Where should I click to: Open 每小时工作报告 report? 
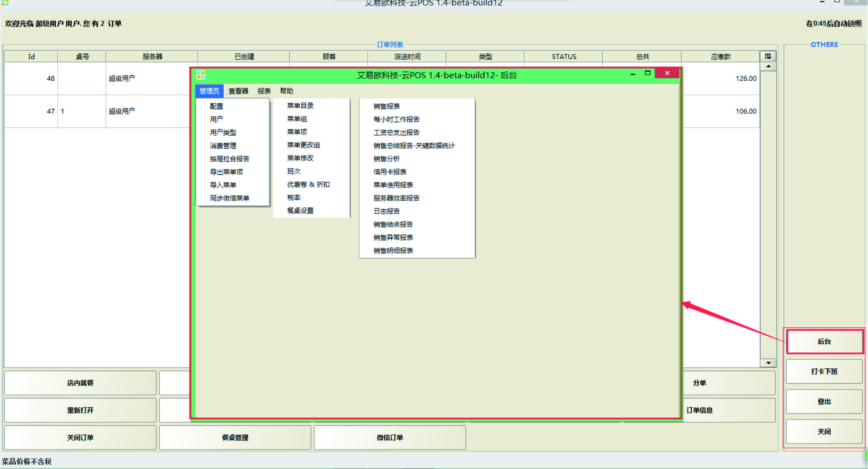(x=396, y=119)
